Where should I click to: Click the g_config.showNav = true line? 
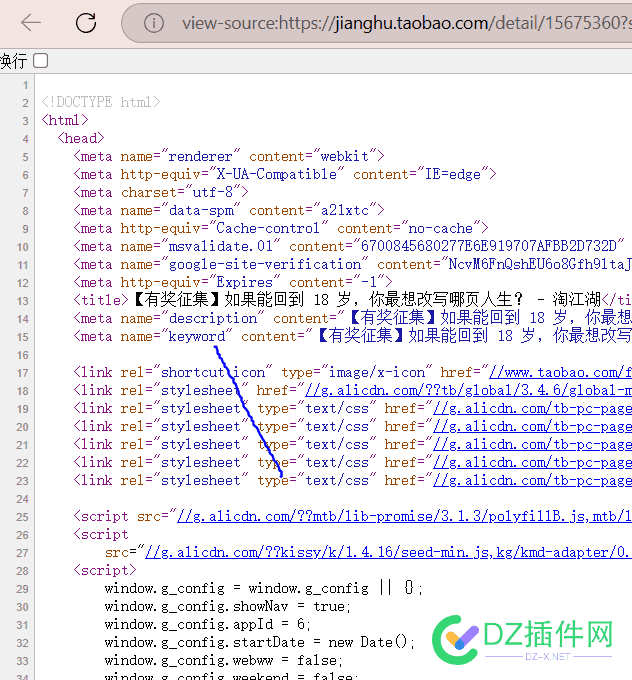228,606
